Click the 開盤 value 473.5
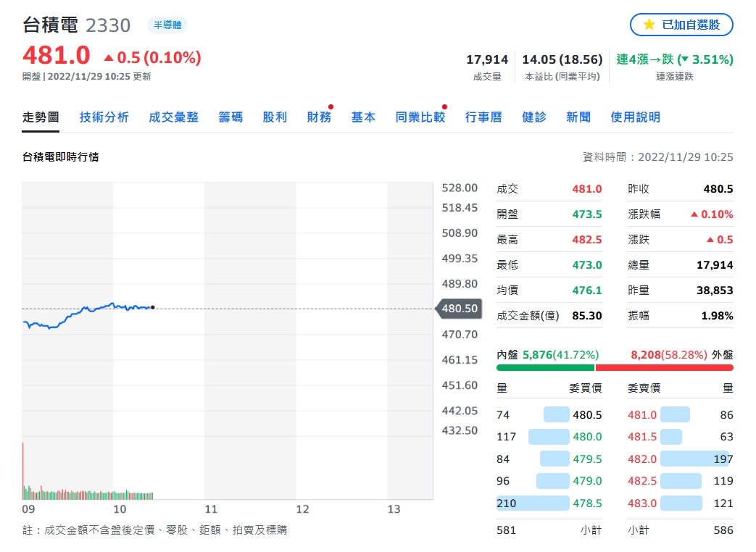Image resolution: width=756 pixels, height=552 pixels. tap(587, 214)
